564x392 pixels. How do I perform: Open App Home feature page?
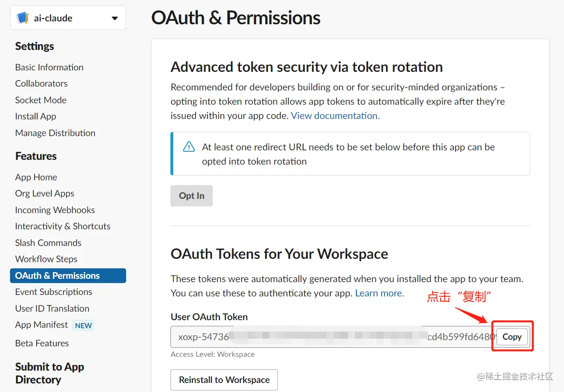(x=36, y=177)
